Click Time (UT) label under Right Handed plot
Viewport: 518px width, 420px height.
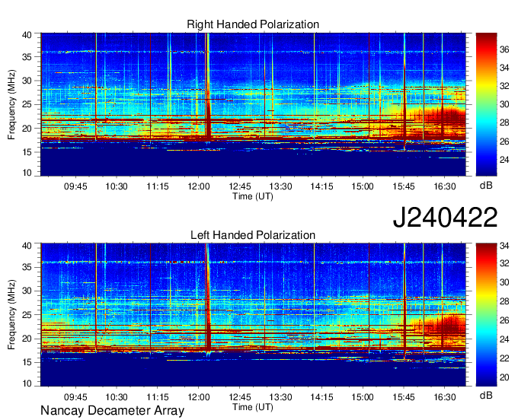tap(253, 196)
